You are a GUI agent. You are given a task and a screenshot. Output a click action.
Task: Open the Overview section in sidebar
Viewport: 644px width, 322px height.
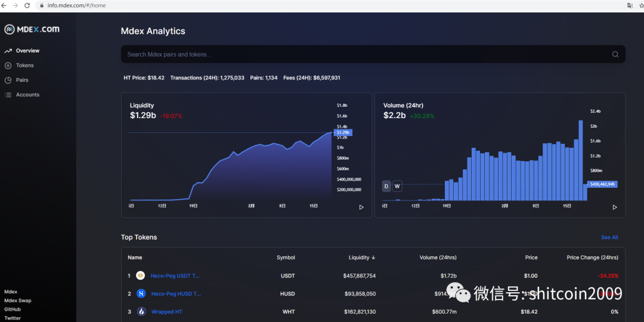[27, 51]
